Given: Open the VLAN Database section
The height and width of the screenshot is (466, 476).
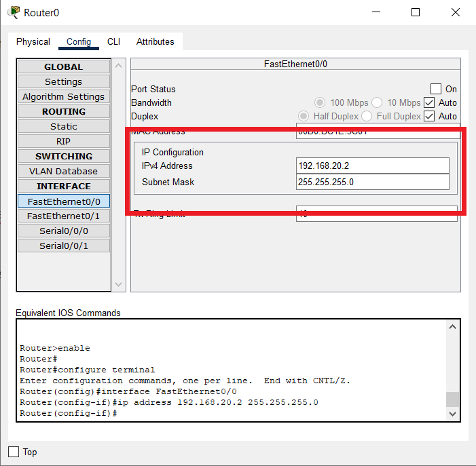Looking at the screenshot, I should (64, 171).
